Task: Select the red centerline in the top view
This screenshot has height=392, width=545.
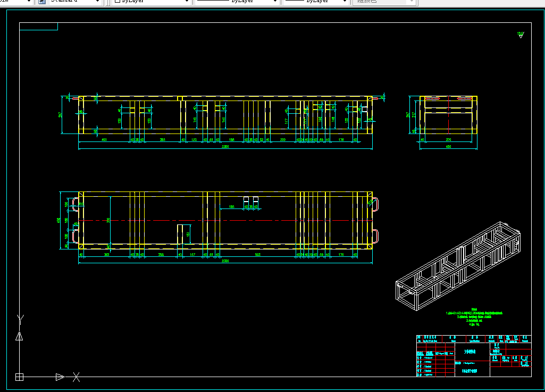Action: coord(225,221)
